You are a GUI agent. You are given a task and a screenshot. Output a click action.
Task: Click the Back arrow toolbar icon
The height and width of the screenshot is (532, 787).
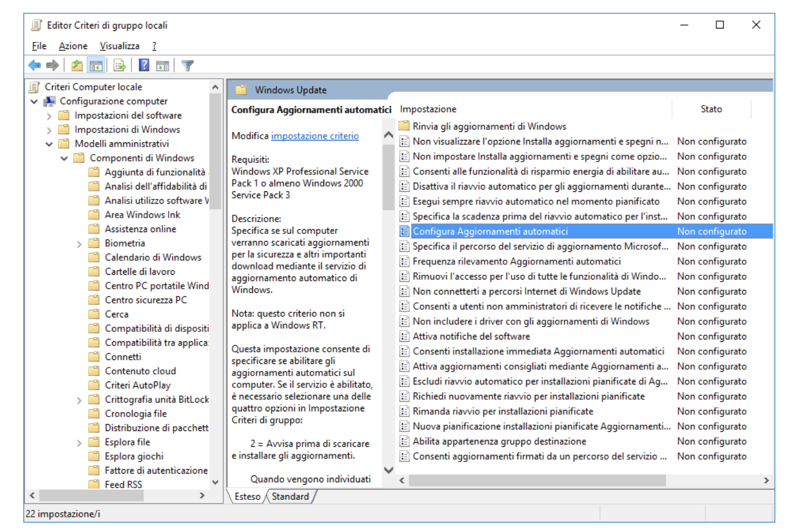click(34, 65)
